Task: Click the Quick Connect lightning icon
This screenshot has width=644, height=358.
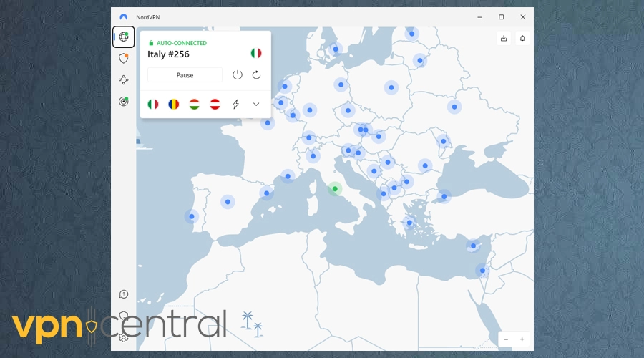Action: coord(235,105)
